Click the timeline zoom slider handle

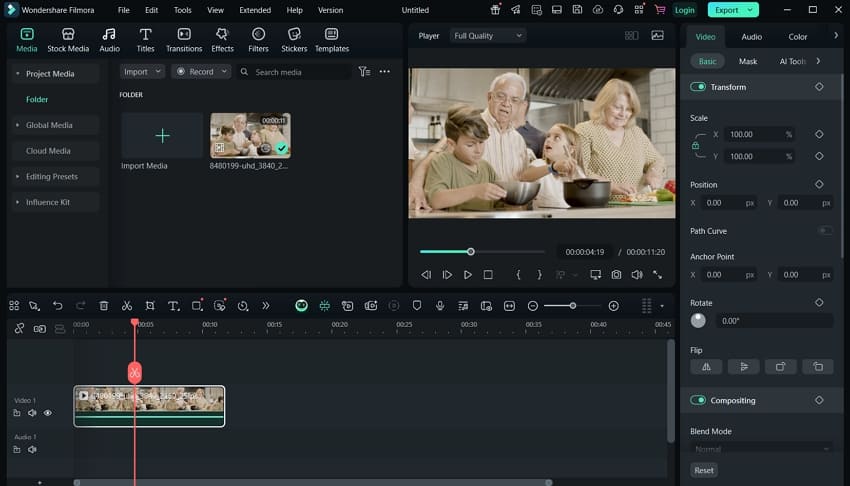[572, 306]
